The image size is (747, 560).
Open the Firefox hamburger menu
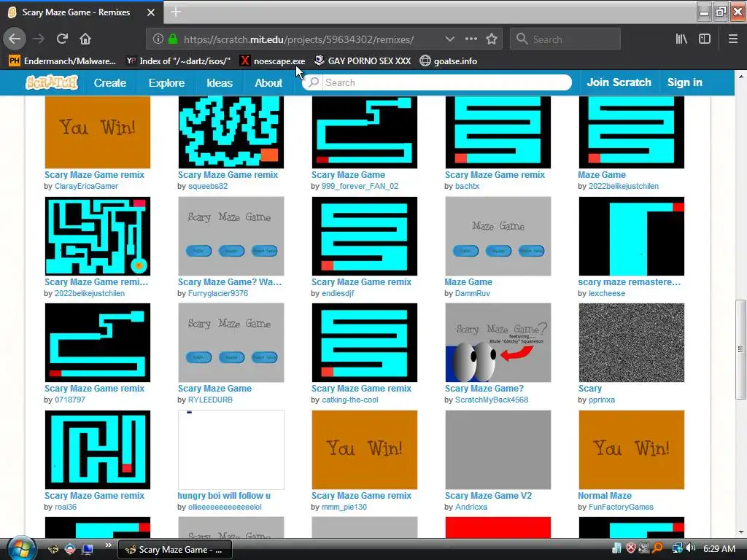732,39
